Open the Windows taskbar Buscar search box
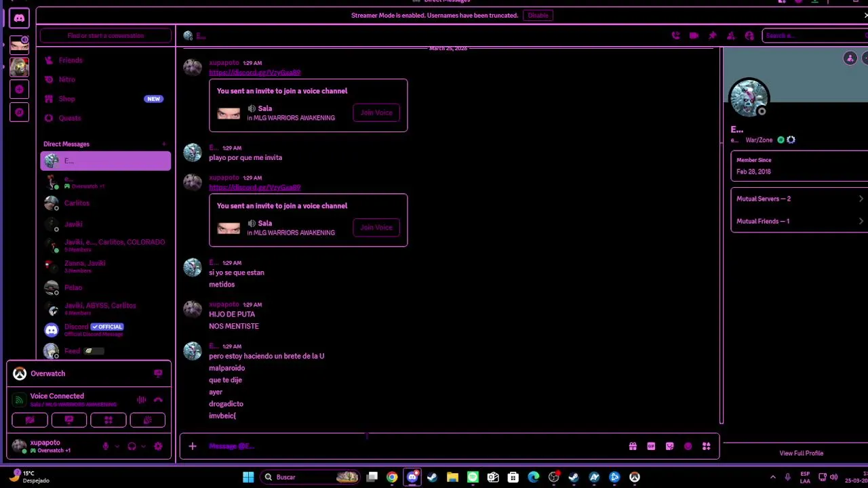This screenshot has width=868, height=488. point(311,477)
